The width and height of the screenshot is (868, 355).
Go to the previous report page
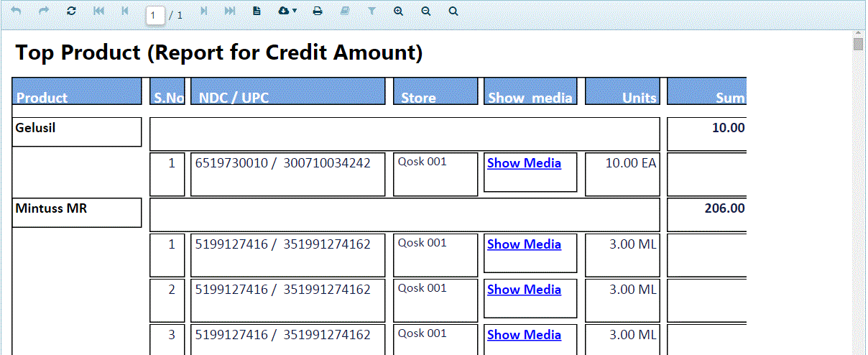pyautogui.click(x=125, y=11)
